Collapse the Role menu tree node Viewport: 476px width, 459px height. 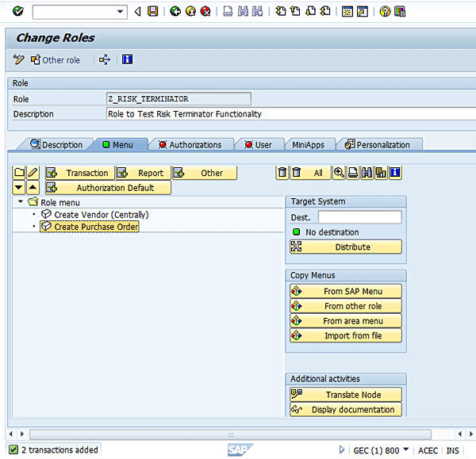point(21,201)
